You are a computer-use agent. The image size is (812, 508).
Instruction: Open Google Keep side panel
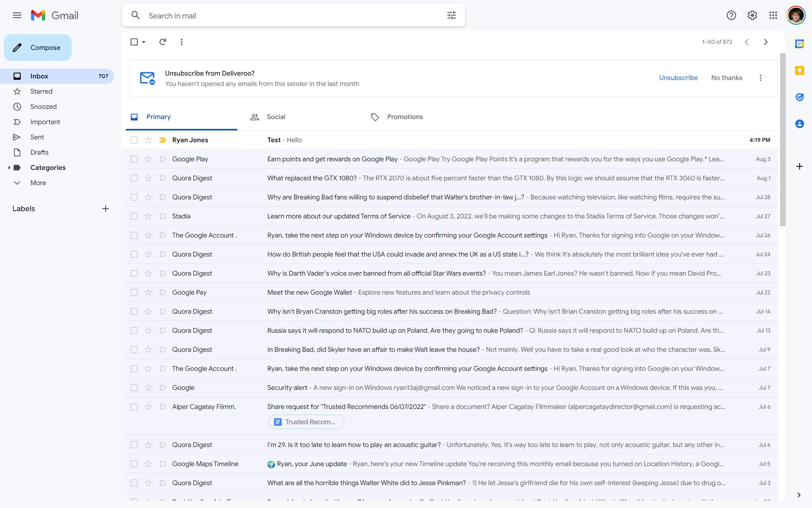[x=800, y=70]
